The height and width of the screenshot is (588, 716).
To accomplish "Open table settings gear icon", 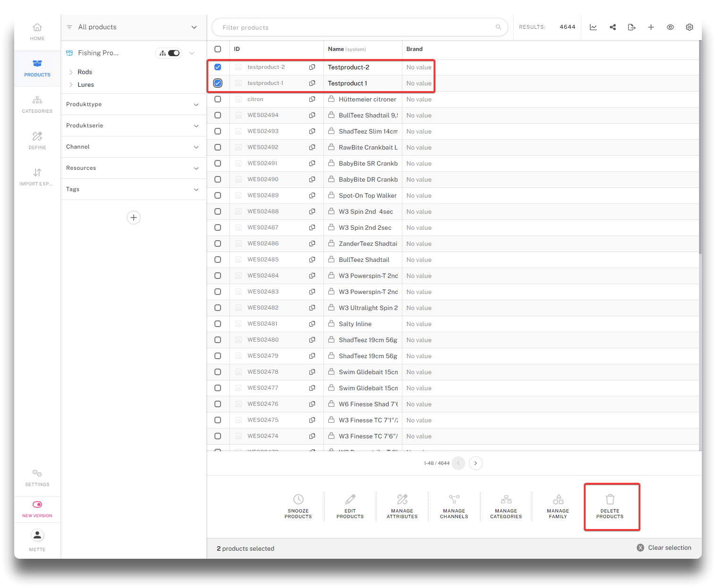I will coord(689,27).
